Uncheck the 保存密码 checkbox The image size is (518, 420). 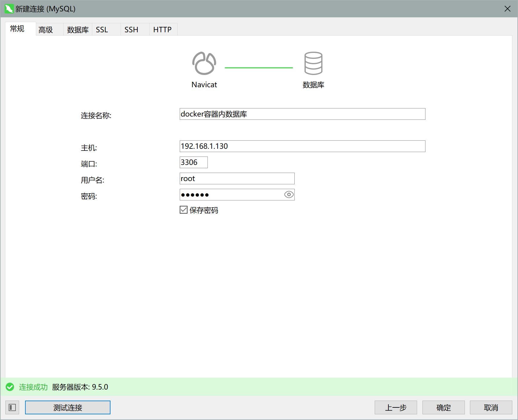pyautogui.click(x=184, y=210)
